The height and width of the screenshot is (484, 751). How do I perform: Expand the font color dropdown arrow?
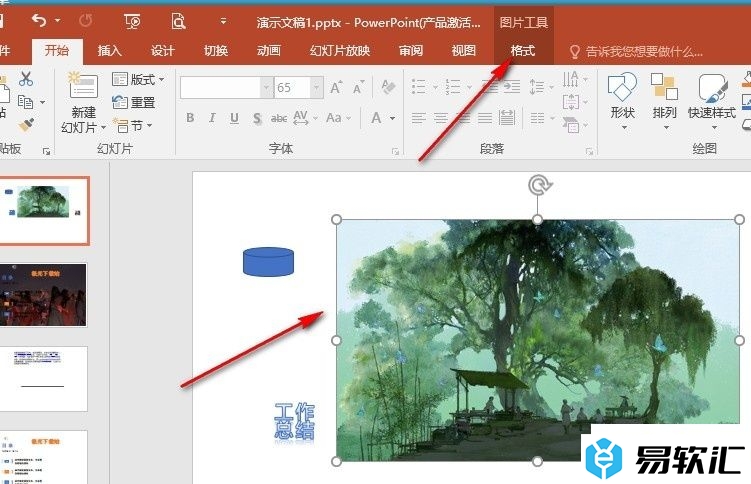[x=392, y=118]
